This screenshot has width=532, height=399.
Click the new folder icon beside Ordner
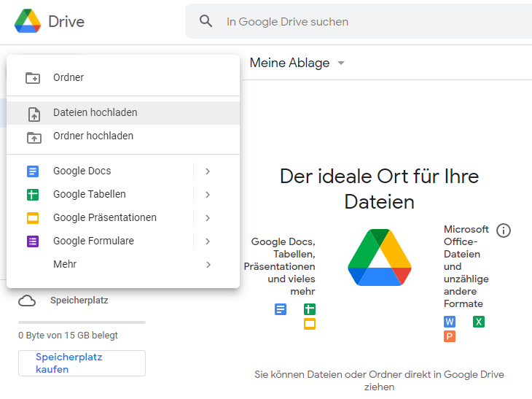(x=33, y=78)
